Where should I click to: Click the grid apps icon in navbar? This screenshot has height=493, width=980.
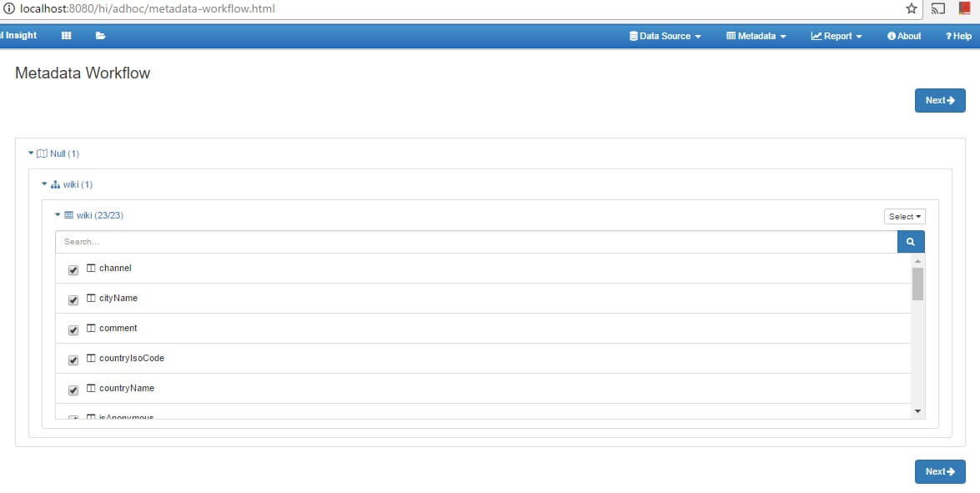coord(66,36)
